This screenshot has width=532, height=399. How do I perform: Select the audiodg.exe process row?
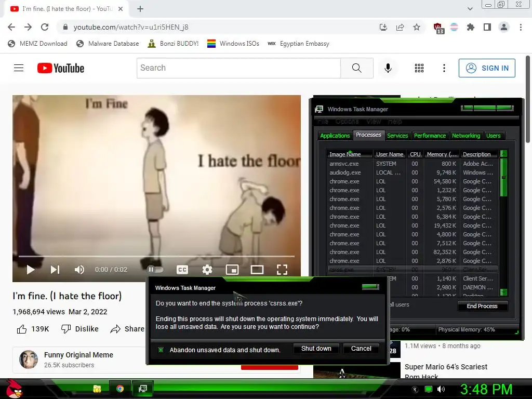click(413, 172)
